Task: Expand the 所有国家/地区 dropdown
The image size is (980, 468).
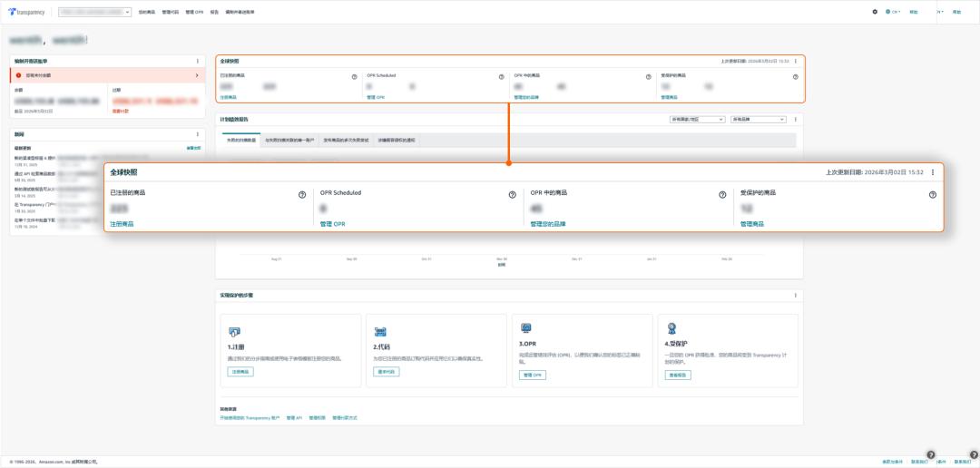Action: tap(697, 119)
